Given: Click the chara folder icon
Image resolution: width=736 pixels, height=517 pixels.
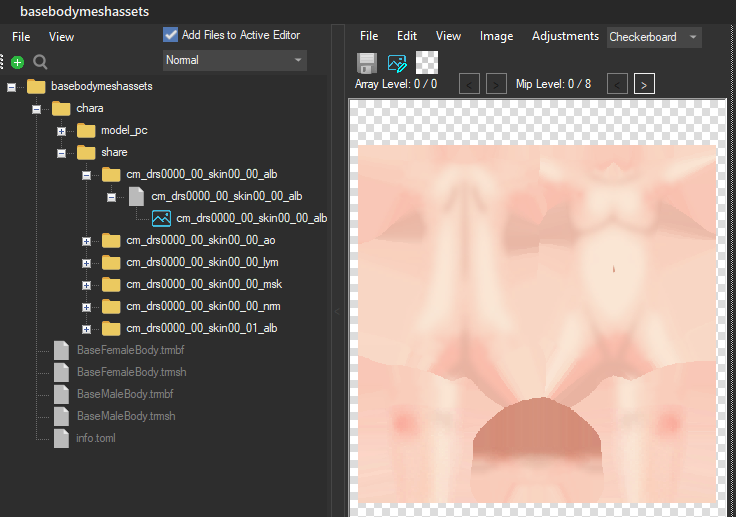Looking at the screenshot, I should point(61,108).
